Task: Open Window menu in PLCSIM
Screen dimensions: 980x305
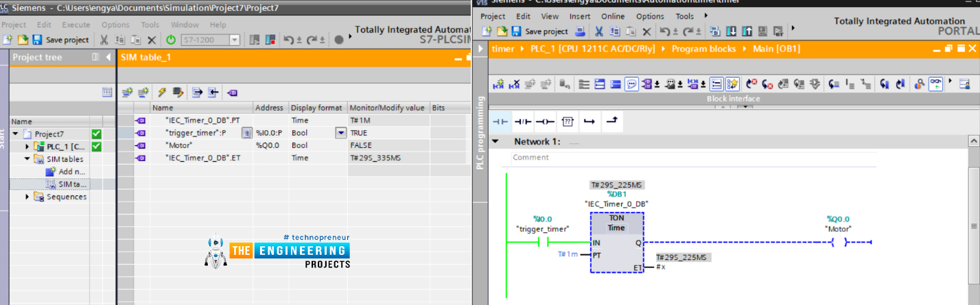Action: pos(185,25)
